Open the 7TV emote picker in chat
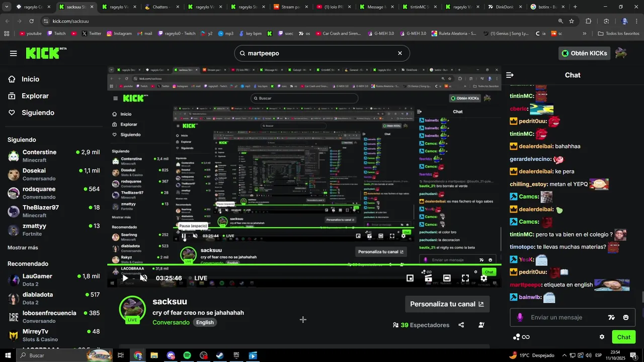The width and height of the screenshot is (644, 362). (611, 317)
